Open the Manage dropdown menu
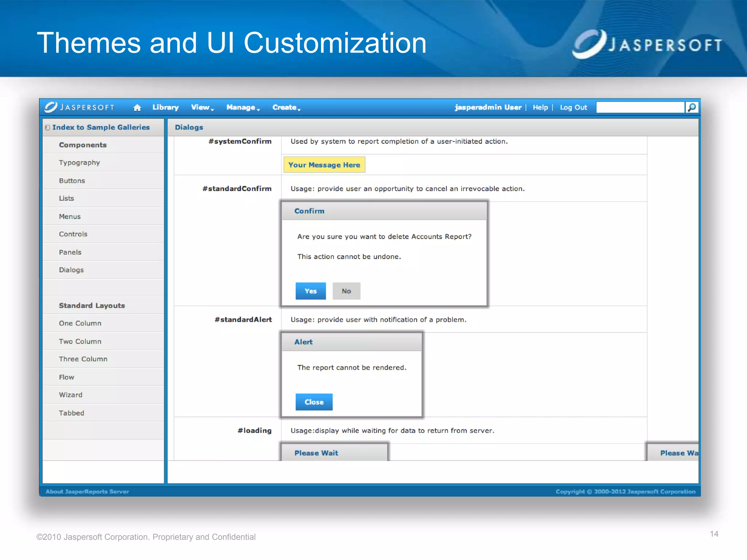 [x=243, y=107]
